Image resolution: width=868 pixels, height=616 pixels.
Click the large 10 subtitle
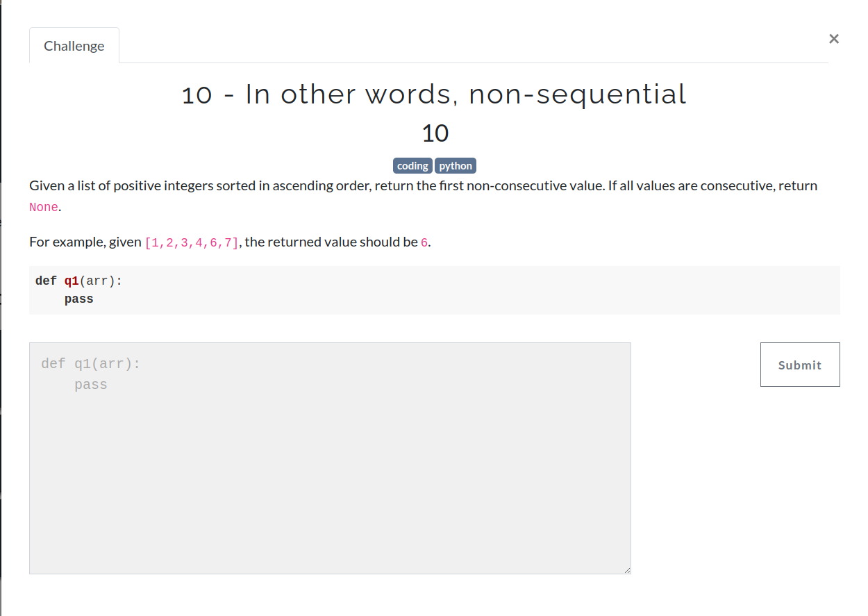pos(435,133)
